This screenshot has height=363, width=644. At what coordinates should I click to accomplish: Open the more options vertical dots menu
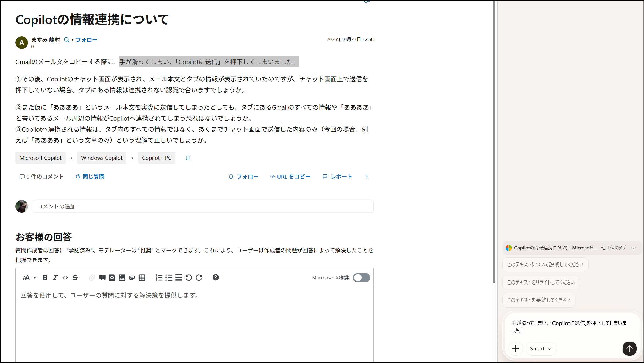[367, 177]
